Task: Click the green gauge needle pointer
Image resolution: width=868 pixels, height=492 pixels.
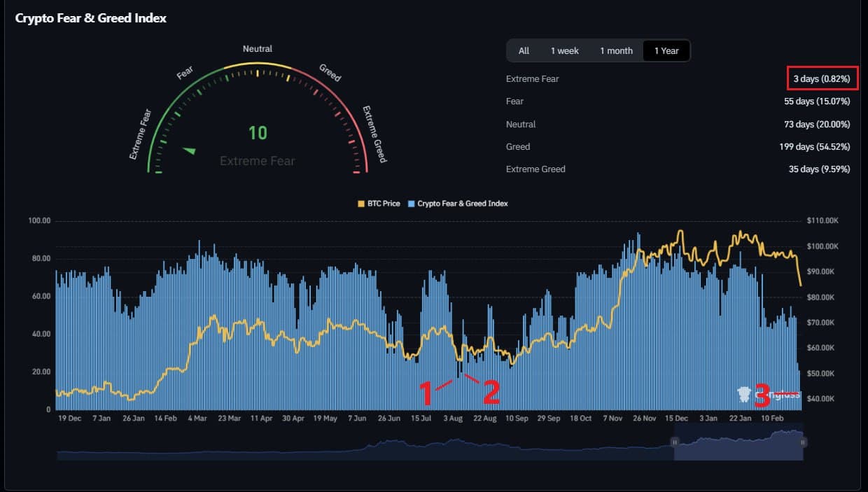Action: (x=188, y=150)
